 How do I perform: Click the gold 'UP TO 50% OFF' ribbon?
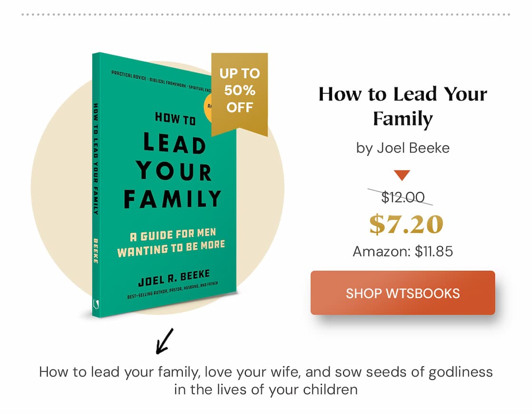240,91
